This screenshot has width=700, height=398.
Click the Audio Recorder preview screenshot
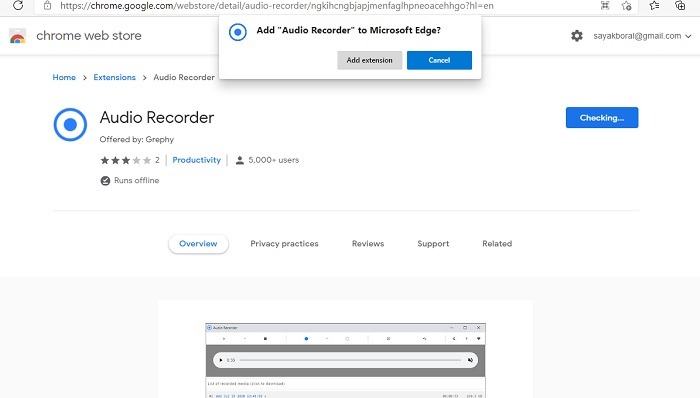tap(346, 361)
